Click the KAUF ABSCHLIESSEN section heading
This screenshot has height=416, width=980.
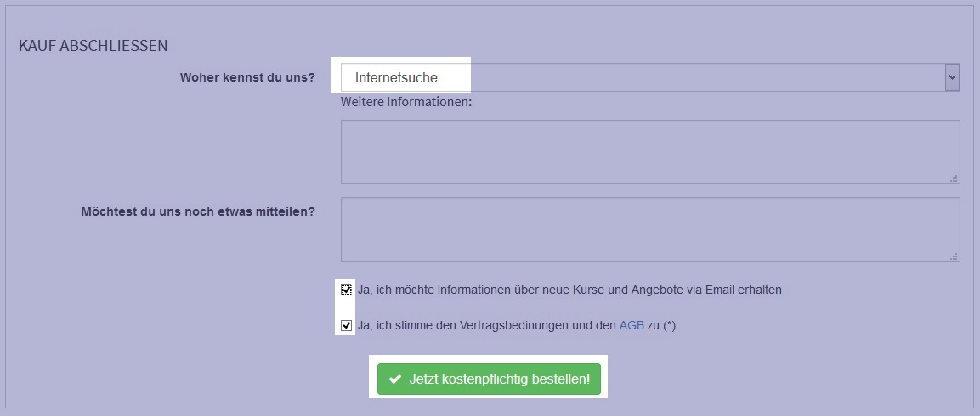pyautogui.click(x=93, y=46)
